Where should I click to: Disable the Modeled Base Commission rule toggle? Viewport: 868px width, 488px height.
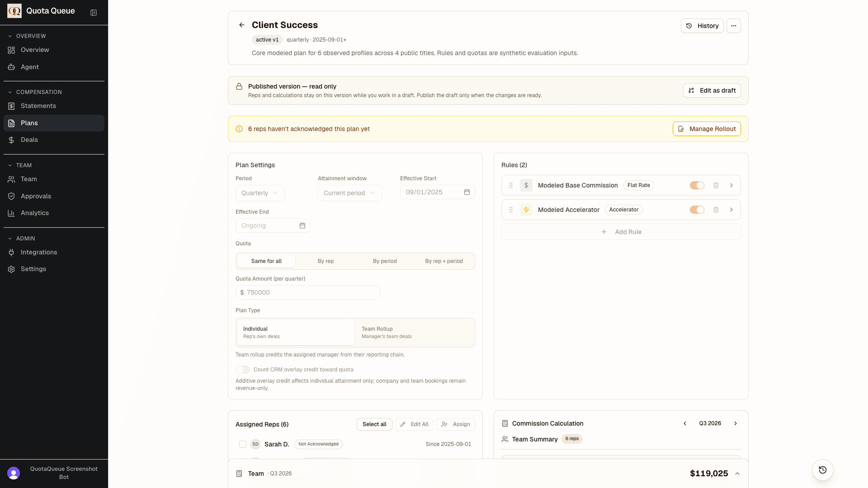tap(697, 185)
